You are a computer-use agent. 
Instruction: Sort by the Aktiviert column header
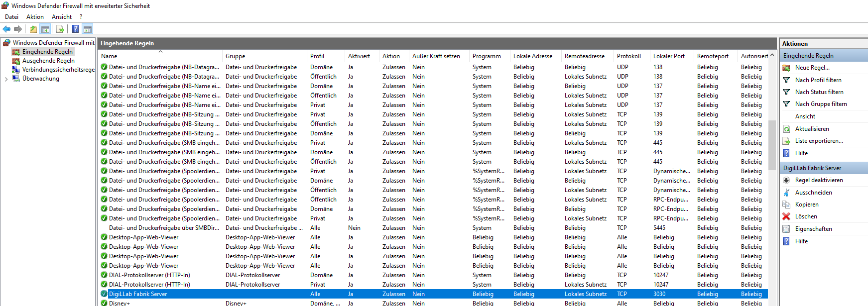(362, 56)
